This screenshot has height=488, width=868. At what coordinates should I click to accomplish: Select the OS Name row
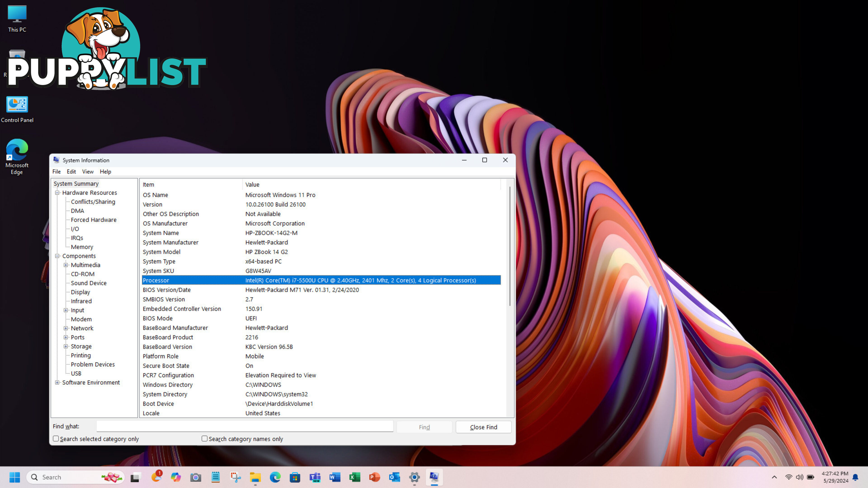pyautogui.click(x=321, y=195)
